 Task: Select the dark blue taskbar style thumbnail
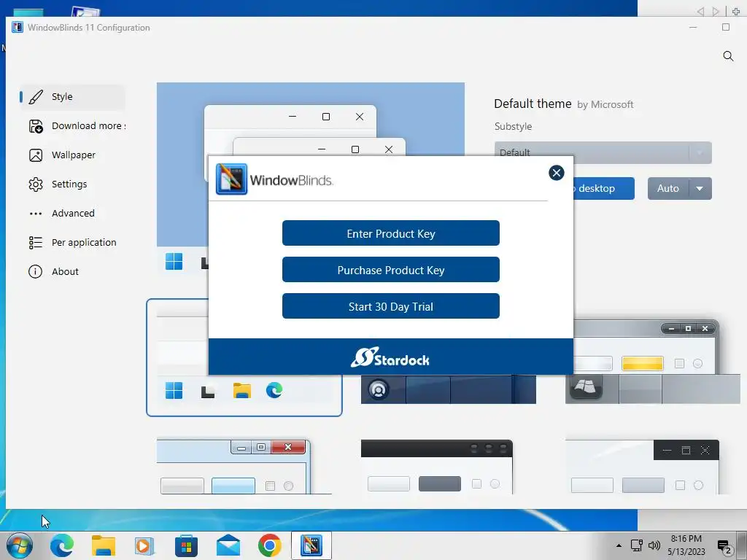click(x=449, y=389)
